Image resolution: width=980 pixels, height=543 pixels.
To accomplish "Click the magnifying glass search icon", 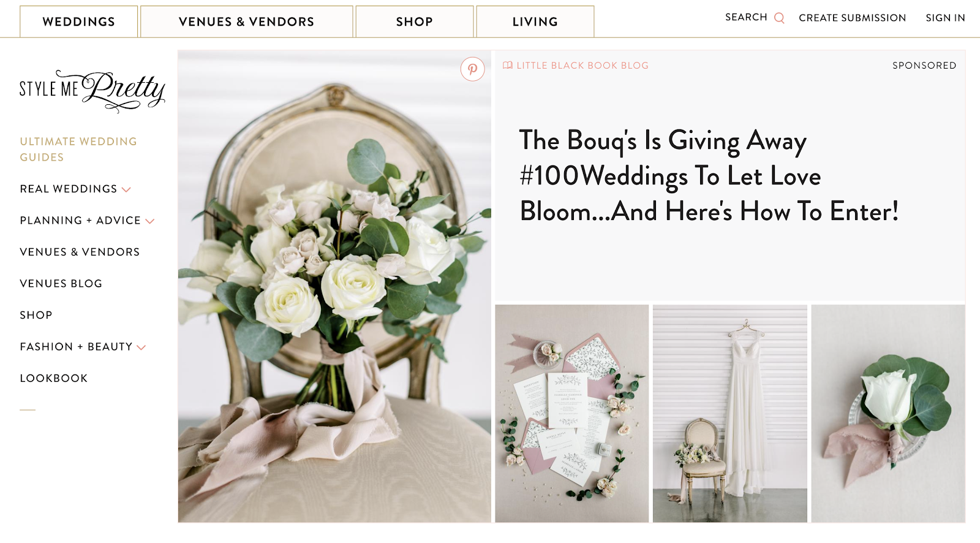I will tap(779, 18).
